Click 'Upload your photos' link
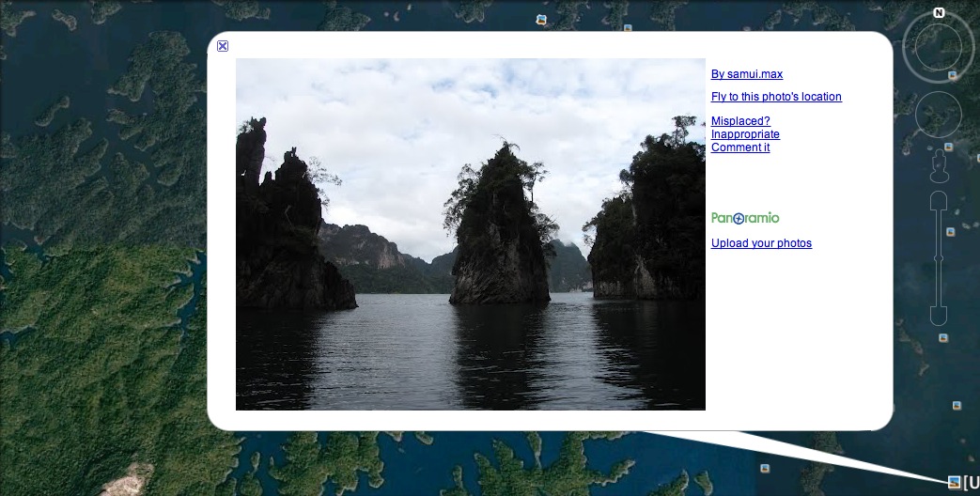980x496 pixels. coord(761,243)
